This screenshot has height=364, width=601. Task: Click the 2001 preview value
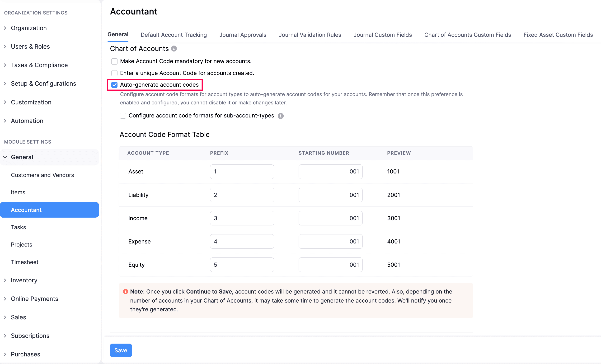tap(394, 195)
